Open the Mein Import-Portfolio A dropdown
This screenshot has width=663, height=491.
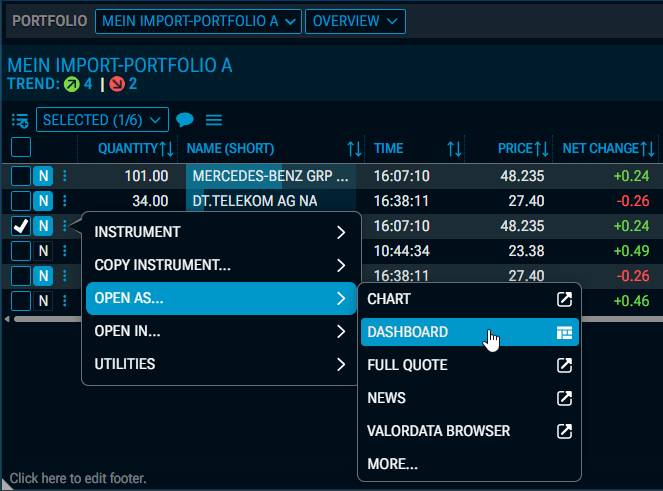pos(198,21)
